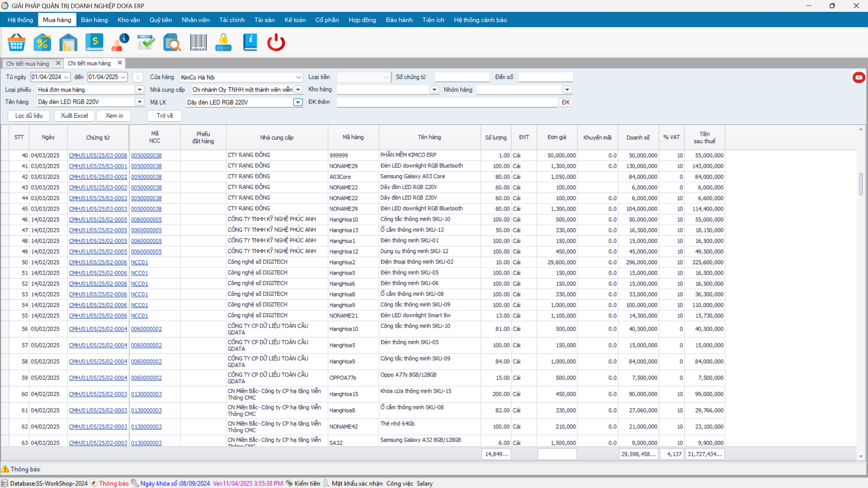The width and height of the screenshot is (868, 488).
Task: Click the double-colon date range button
Action: click(x=138, y=77)
